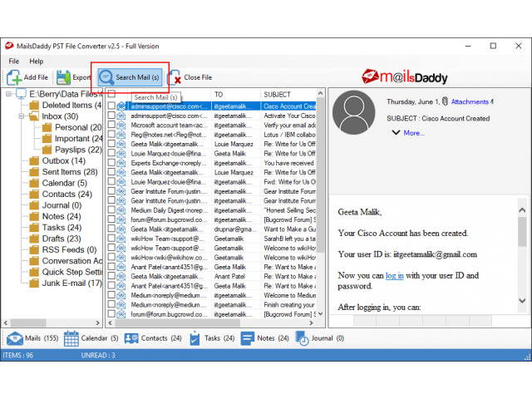This screenshot has width=532, height=399.
Task: Tick checkbox for Experts Exchange email
Action: [111, 163]
